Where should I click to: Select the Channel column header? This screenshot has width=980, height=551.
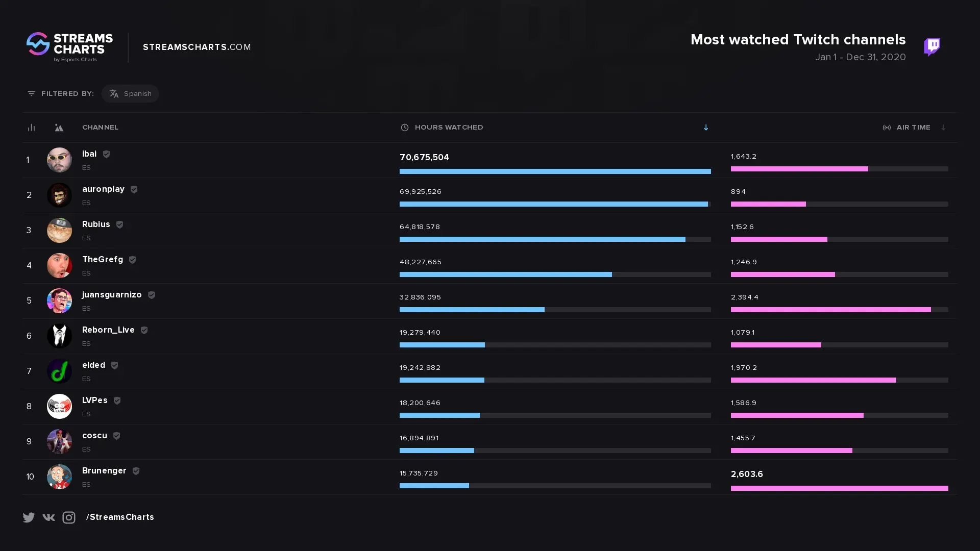tap(100, 128)
